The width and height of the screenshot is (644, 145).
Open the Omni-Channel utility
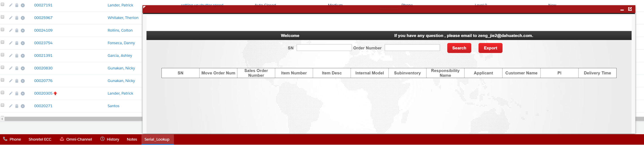(x=76, y=139)
